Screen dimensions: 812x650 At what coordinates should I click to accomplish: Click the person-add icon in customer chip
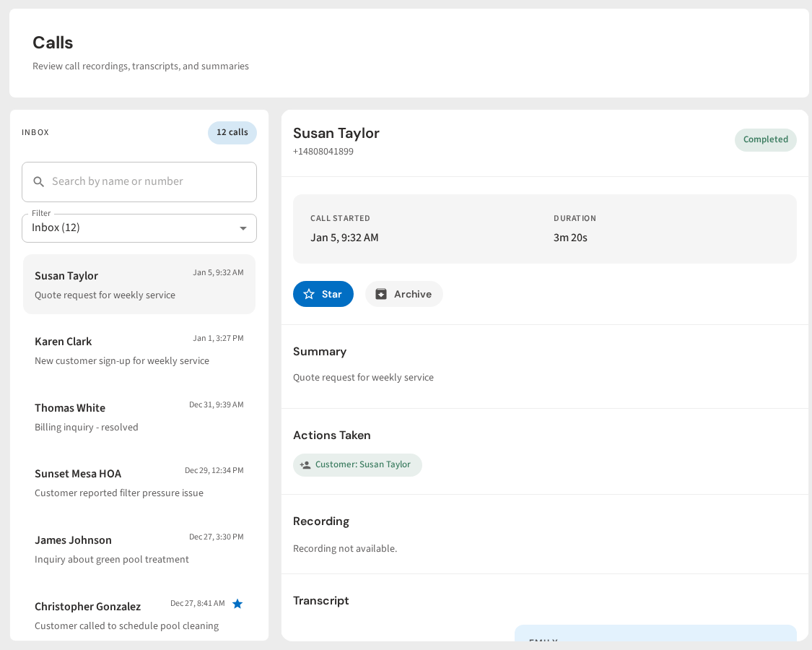305,465
